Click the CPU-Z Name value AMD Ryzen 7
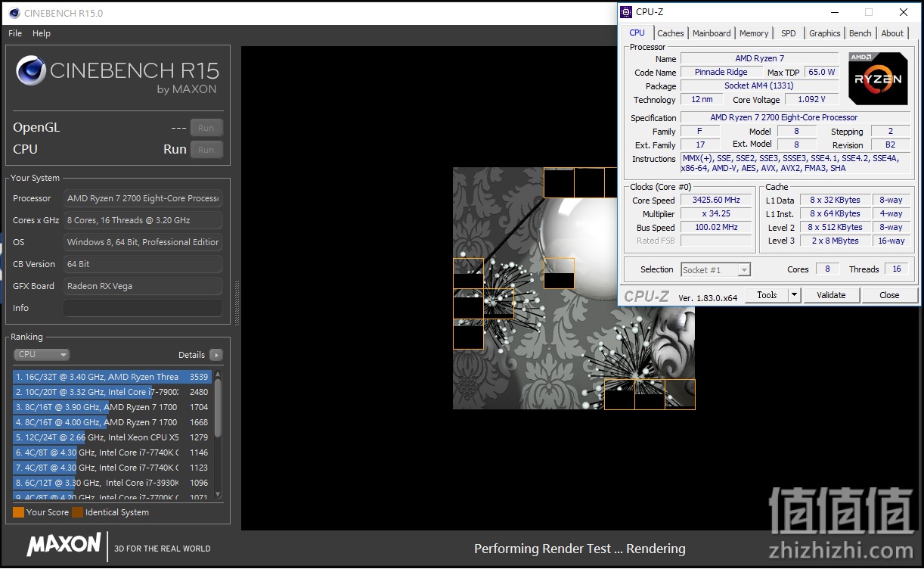 (x=759, y=58)
